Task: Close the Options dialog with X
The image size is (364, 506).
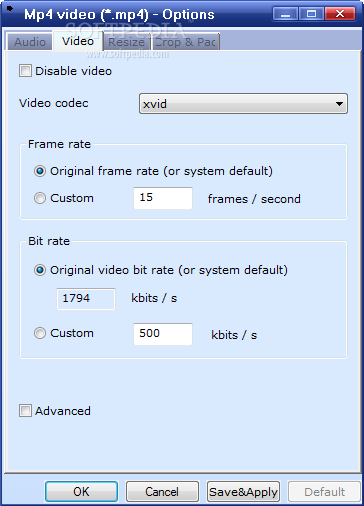Action: click(x=339, y=14)
